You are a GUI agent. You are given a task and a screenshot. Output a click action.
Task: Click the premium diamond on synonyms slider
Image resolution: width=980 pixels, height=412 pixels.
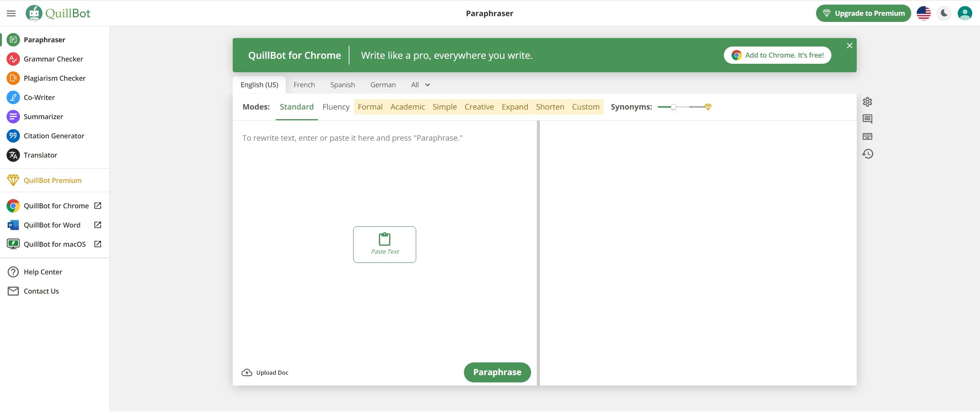(x=708, y=107)
